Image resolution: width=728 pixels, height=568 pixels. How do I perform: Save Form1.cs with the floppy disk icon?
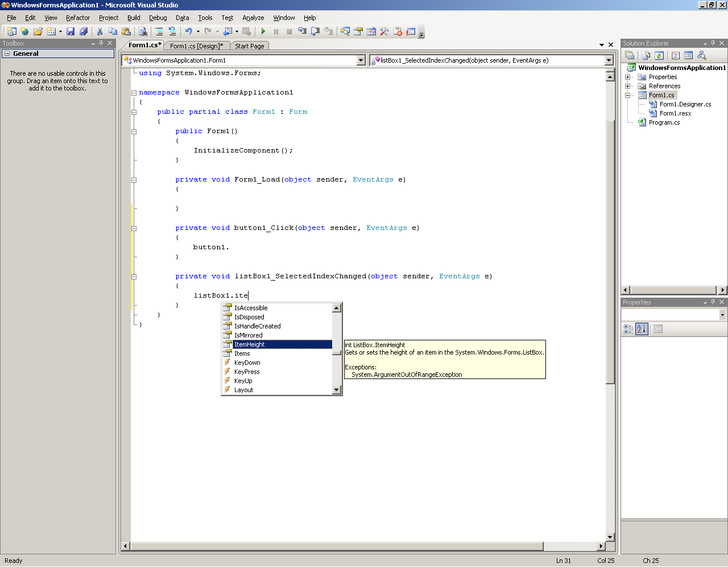(71, 31)
